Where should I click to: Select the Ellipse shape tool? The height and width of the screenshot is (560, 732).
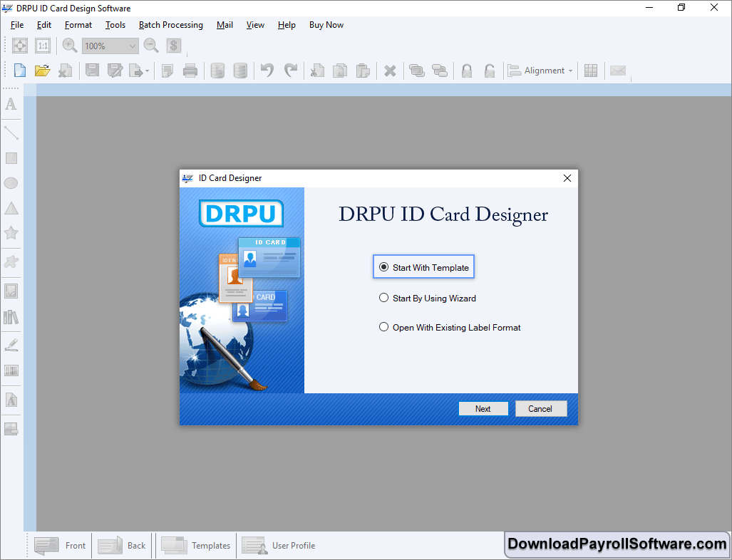click(x=11, y=183)
